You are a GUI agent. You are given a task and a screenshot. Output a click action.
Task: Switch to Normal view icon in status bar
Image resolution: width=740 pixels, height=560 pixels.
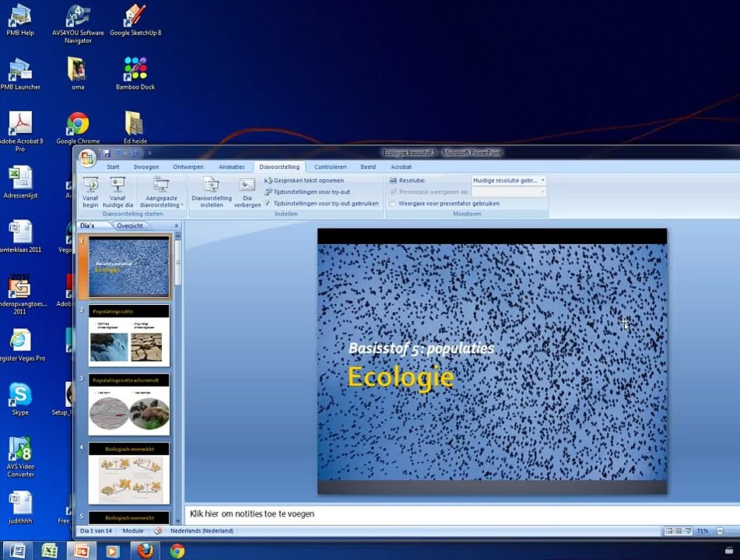tap(668, 530)
